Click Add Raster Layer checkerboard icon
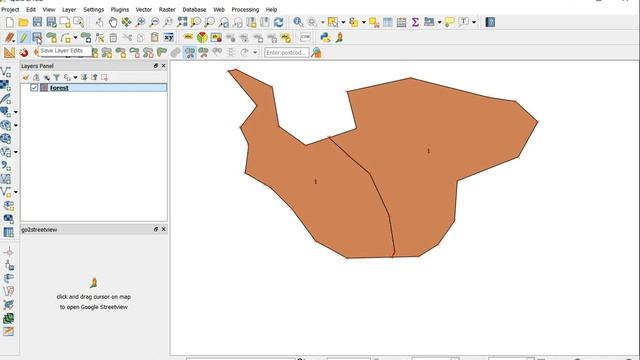This screenshot has width=640, height=360. pos(6,85)
